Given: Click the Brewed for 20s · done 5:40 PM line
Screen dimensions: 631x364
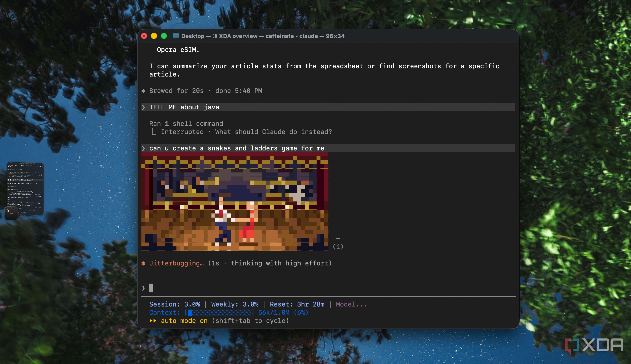Looking at the screenshot, I should pos(206,91).
